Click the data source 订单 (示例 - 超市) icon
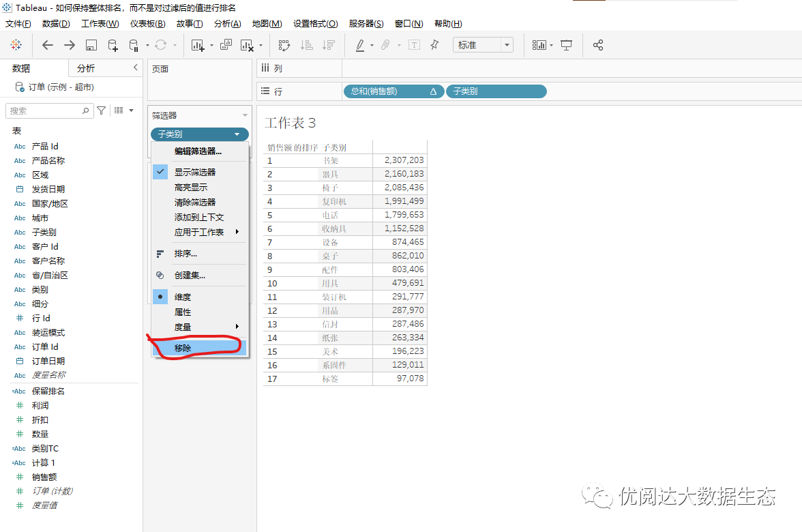Screen dimensions: 802x532 pos(19,87)
